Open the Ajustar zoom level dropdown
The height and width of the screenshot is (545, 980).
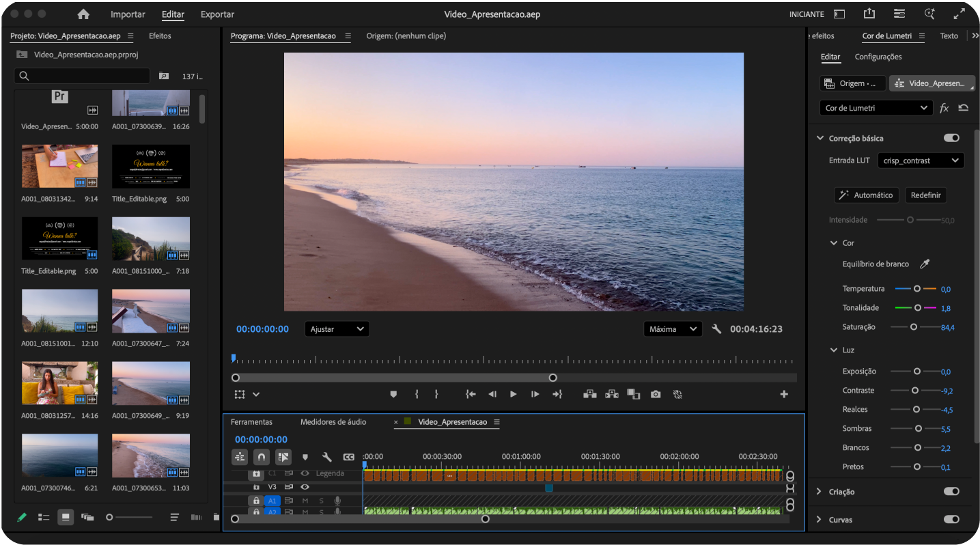(x=337, y=329)
